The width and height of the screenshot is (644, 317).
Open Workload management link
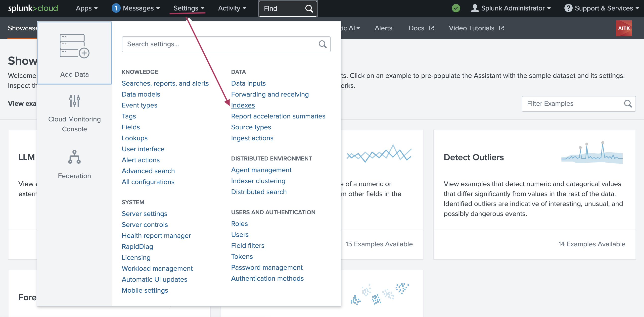(x=157, y=268)
